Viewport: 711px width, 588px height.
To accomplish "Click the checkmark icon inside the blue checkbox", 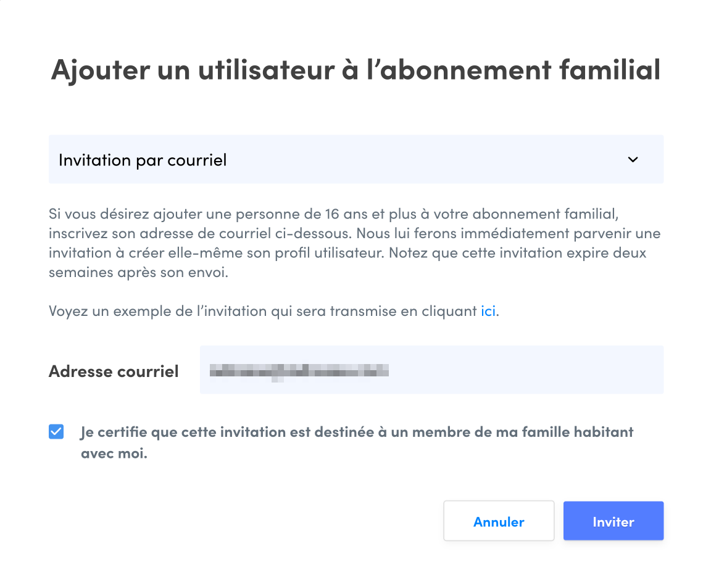I will click(56, 431).
